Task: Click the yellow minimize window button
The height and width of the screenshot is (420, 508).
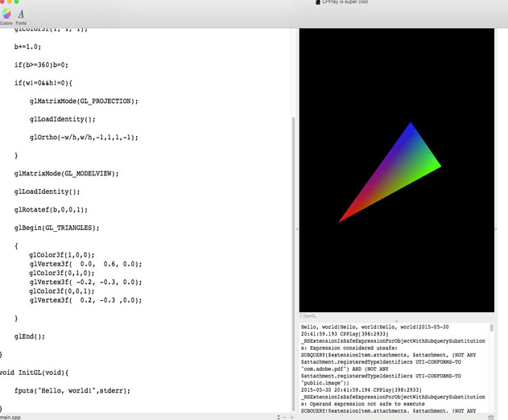Action: click(x=9, y=2)
